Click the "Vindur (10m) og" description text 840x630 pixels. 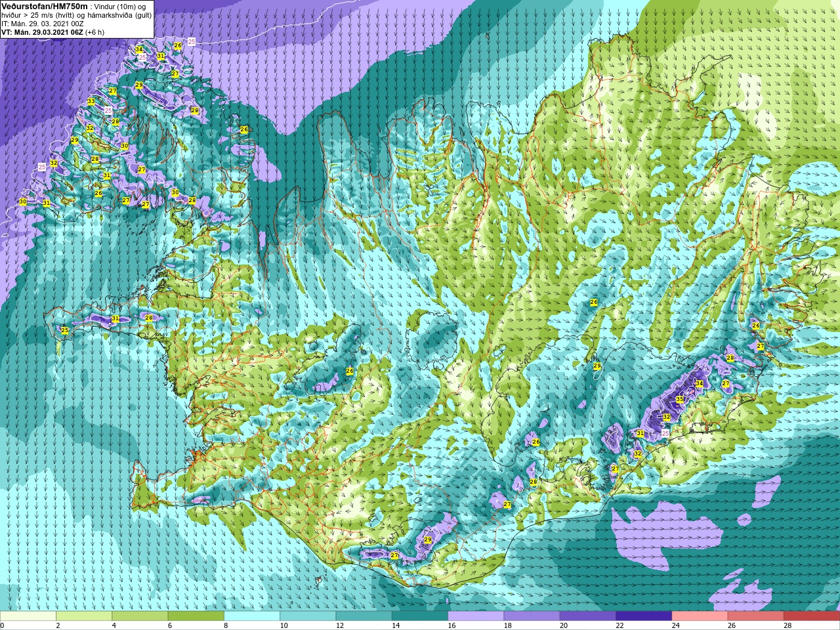point(121,7)
